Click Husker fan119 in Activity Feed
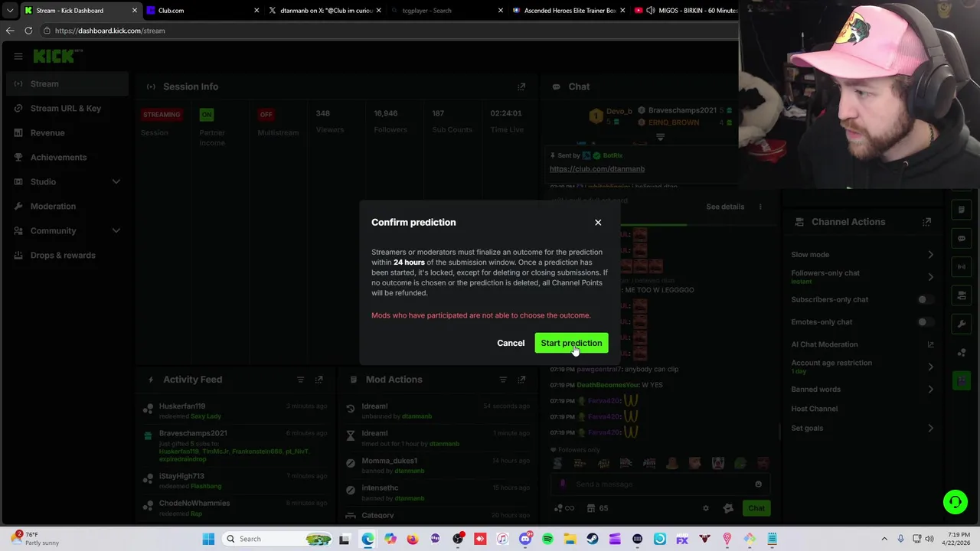Viewport: 980px width, 551px height. click(x=182, y=406)
